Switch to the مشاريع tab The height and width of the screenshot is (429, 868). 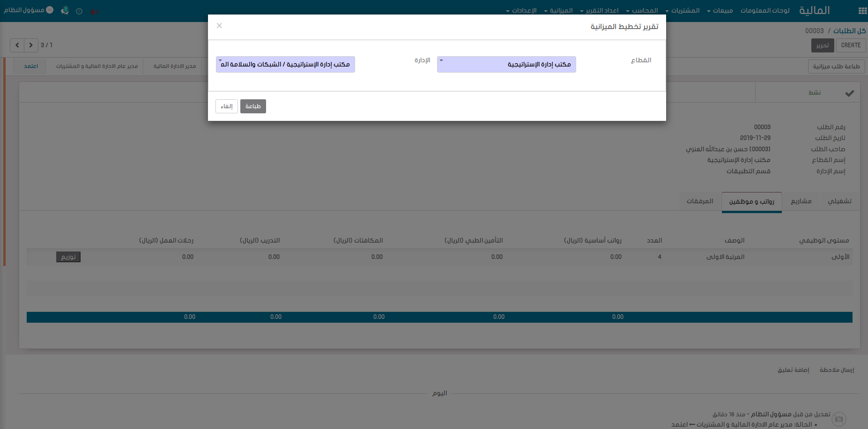pyautogui.click(x=801, y=201)
